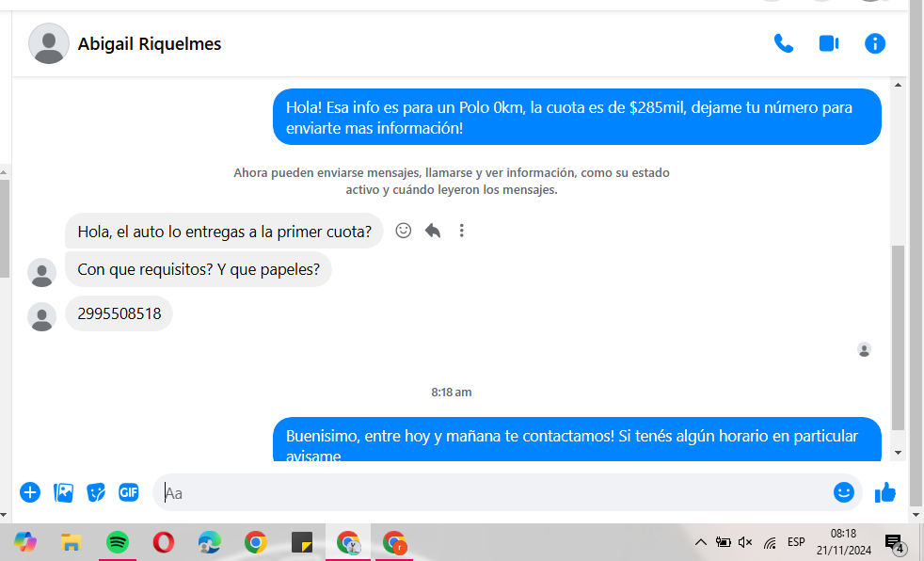This screenshot has height=561, width=924.
Task: Send a thumbs-up like
Action: (x=885, y=492)
